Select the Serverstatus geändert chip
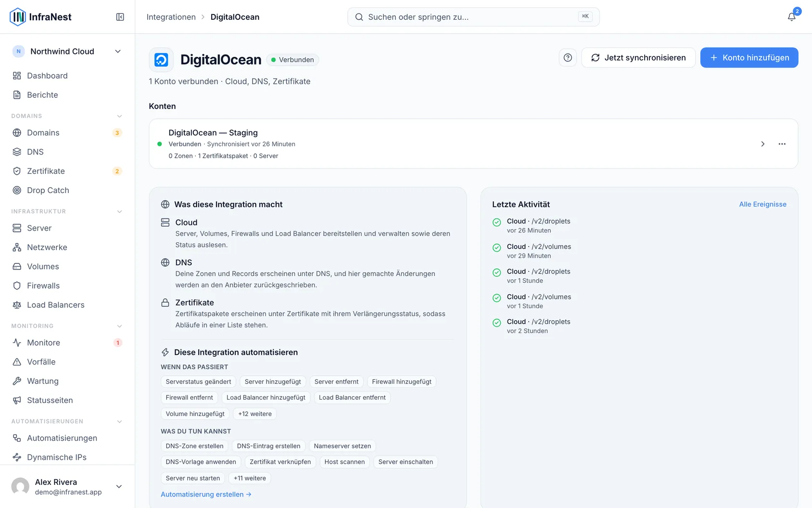The image size is (812, 508). coord(198,382)
